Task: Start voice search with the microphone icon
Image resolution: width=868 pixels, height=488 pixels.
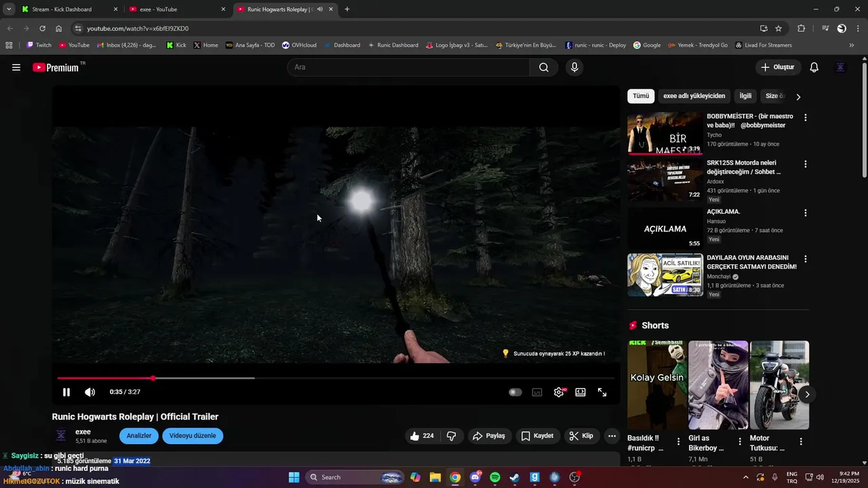Action: point(574,67)
